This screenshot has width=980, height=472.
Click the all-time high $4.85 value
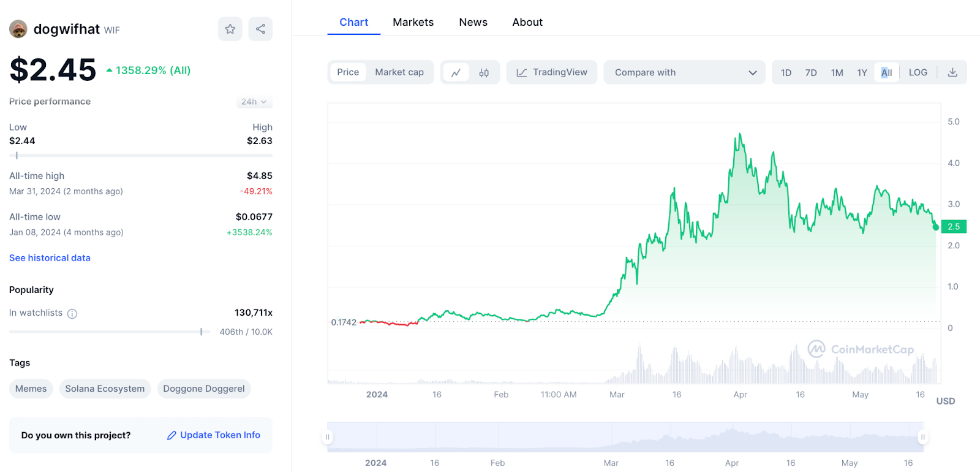260,176
